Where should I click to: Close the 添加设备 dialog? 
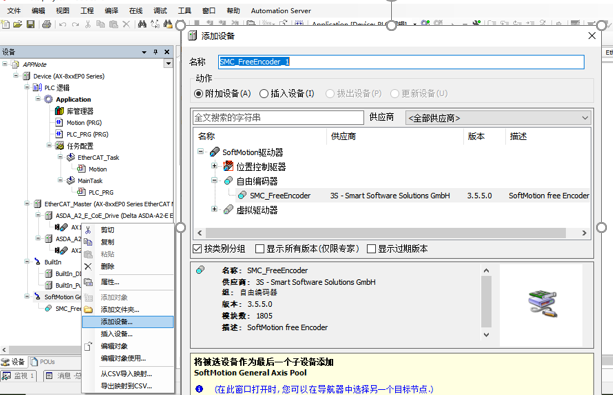[592, 36]
